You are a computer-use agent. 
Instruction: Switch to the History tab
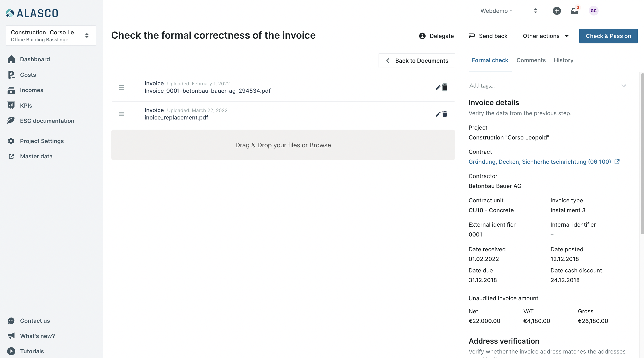(563, 60)
